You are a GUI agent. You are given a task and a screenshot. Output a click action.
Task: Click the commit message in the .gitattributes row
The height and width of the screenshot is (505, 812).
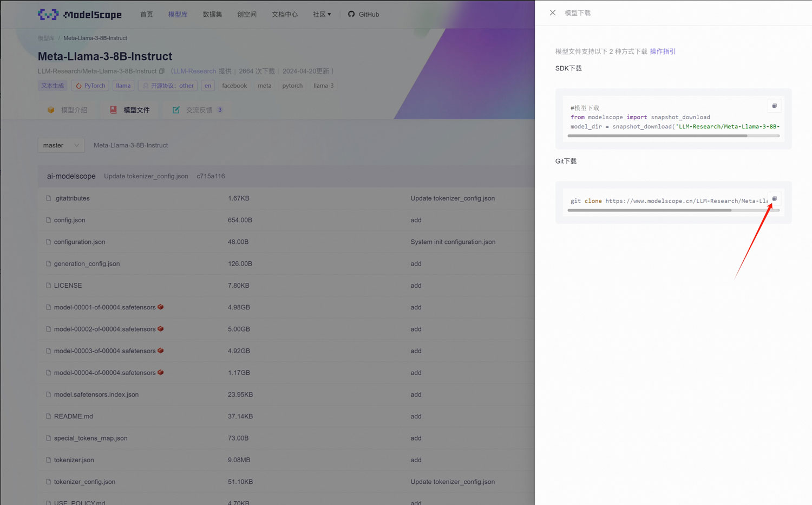tap(453, 198)
